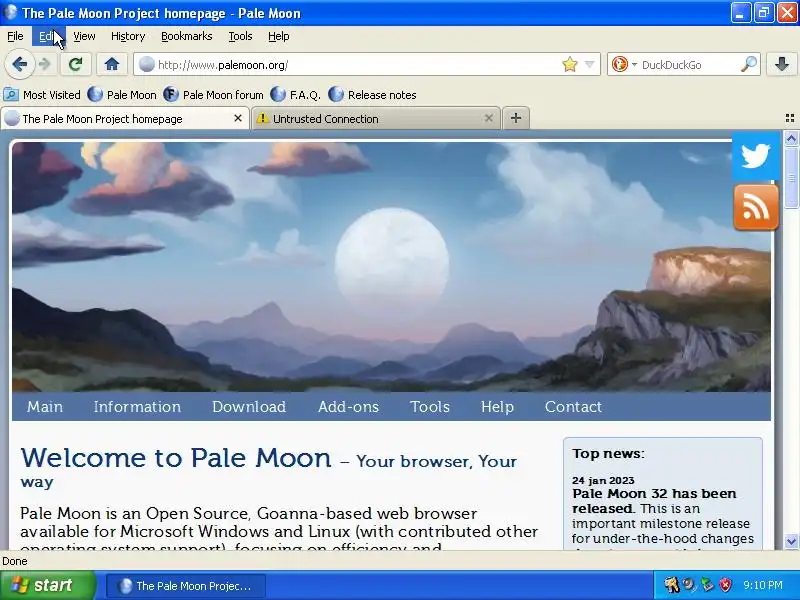Click the Main site navigation link
This screenshot has height=600, width=800.
45,407
